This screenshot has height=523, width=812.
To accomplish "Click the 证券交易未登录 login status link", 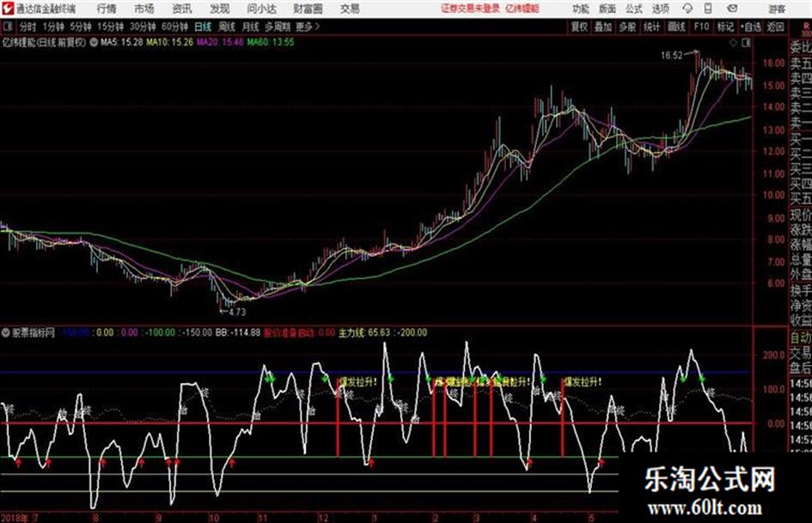I will point(470,9).
